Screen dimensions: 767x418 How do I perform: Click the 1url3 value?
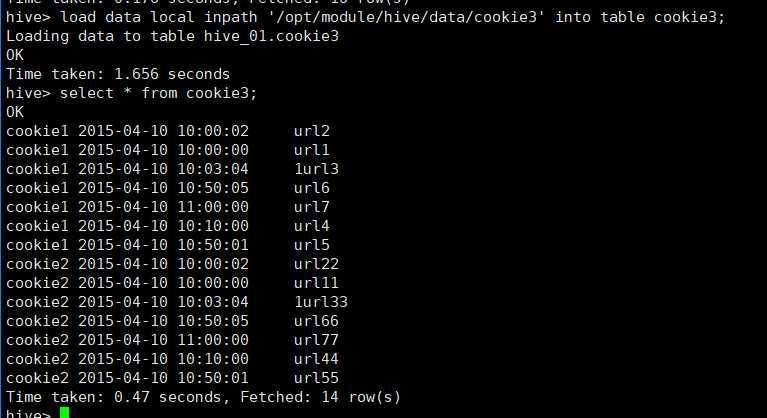coord(316,169)
